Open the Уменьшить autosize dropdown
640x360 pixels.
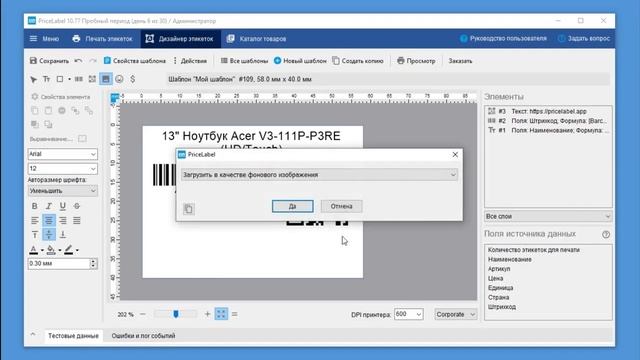[x=62, y=191]
